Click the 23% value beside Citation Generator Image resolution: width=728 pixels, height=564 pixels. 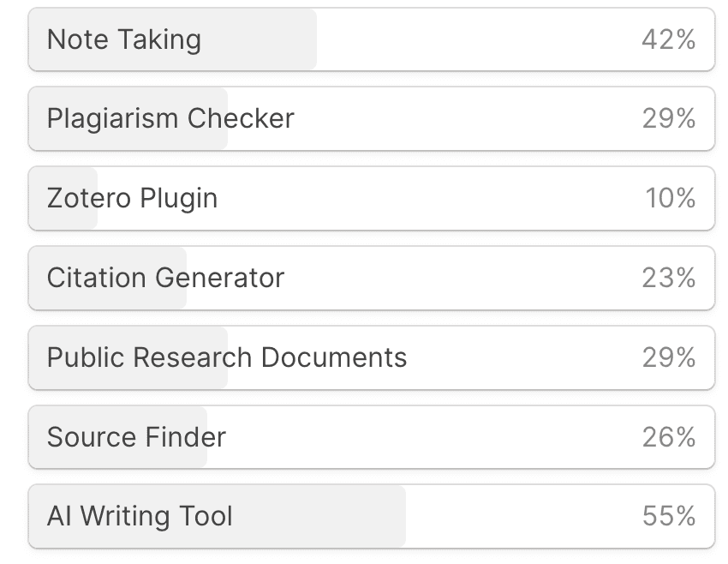[668, 279]
